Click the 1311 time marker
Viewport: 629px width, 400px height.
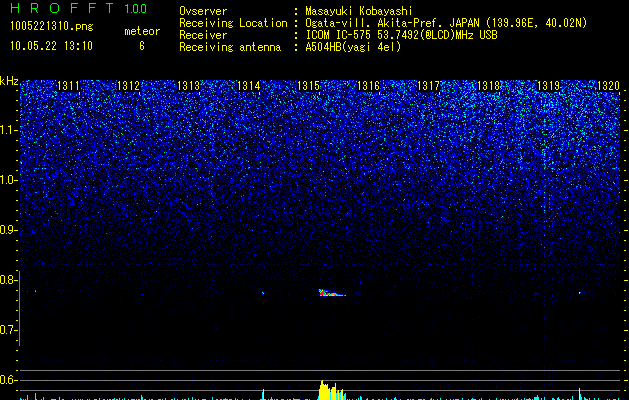(x=68, y=86)
